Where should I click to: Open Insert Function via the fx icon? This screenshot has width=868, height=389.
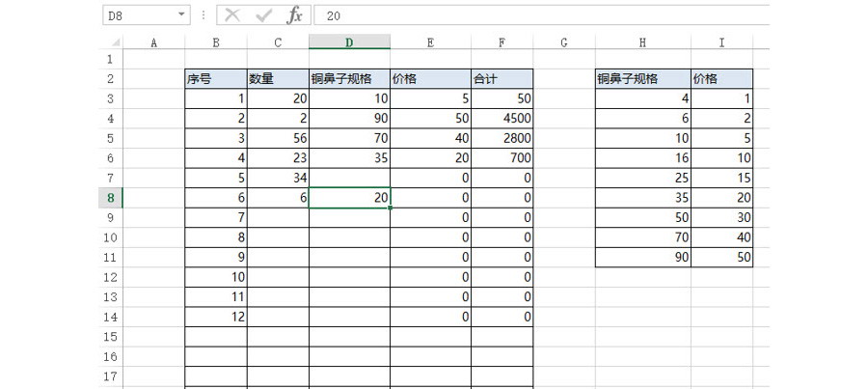[x=294, y=15]
